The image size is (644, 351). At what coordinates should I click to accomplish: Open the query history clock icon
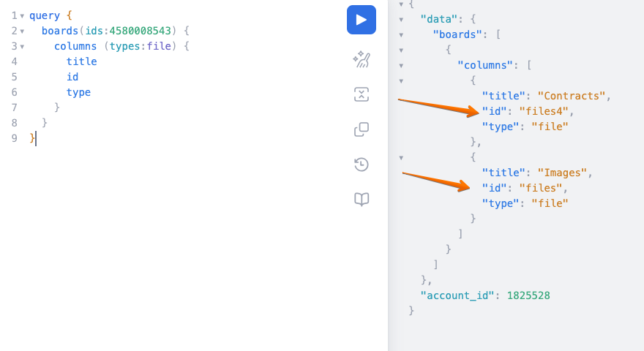pyautogui.click(x=362, y=165)
